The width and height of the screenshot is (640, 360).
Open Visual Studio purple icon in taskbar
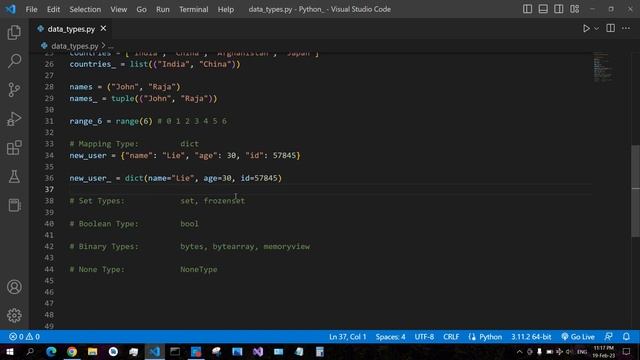258,351
